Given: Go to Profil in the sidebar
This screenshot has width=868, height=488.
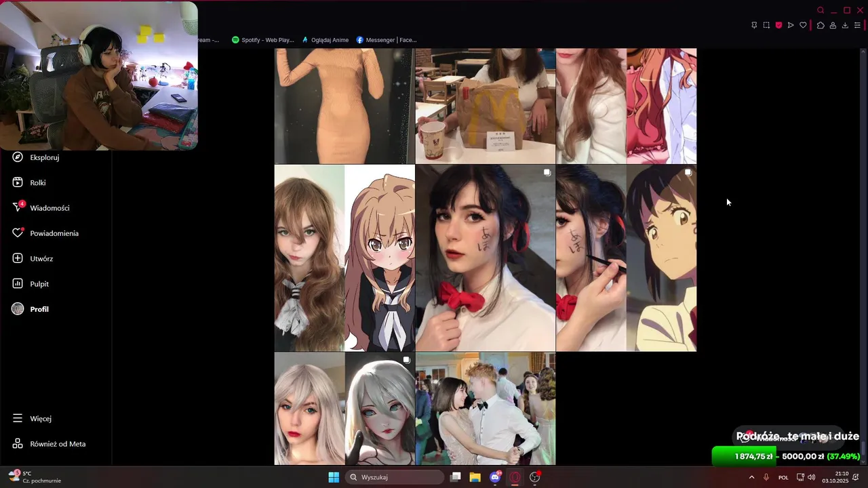Looking at the screenshot, I should point(31,309).
